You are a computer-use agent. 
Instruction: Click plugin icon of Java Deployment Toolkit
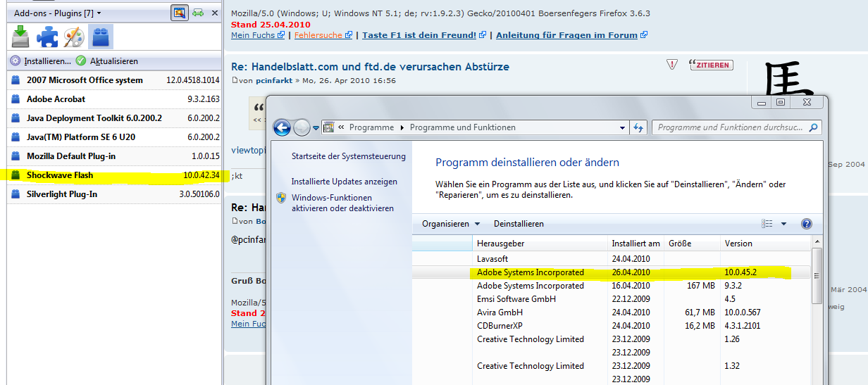15,118
